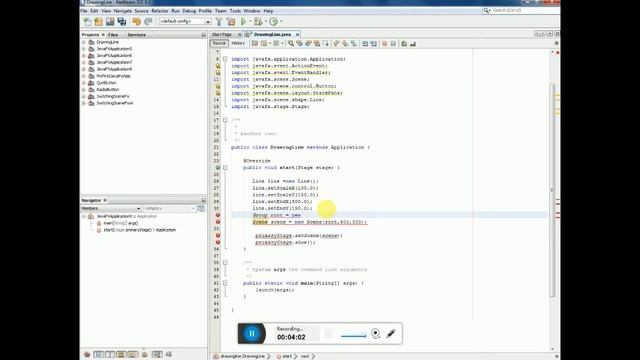Switch to the Services tab
640x360 pixels.
137,35
